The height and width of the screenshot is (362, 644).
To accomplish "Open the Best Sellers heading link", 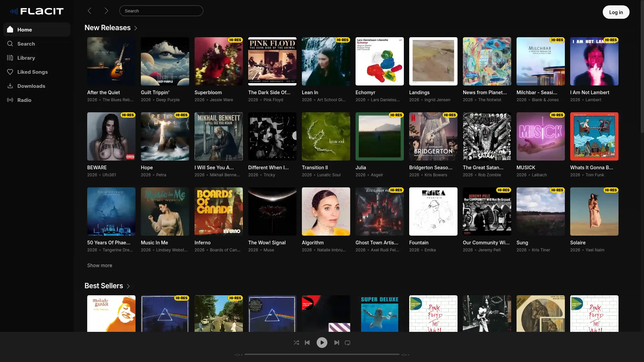I will tap(104, 286).
